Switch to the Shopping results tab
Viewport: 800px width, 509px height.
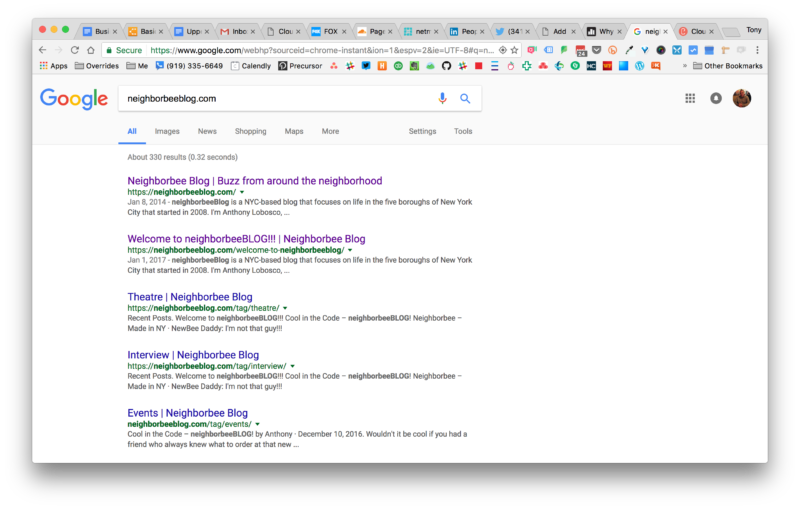(251, 131)
